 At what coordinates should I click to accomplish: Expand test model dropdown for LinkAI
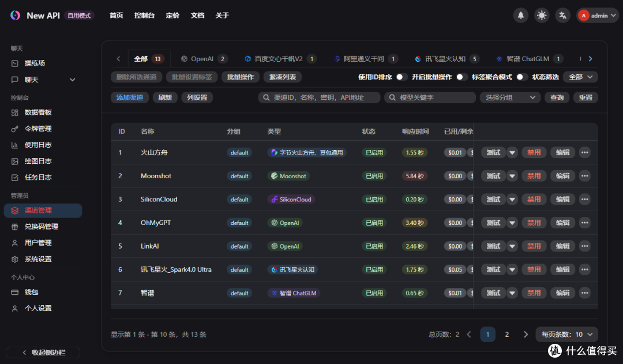tap(512, 246)
